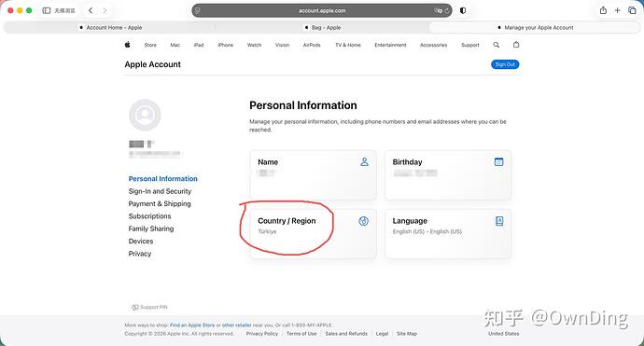Image resolution: width=644 pixels, height=346 pixels.
Task: Show tab overview icon
Action: click(632, 10)
